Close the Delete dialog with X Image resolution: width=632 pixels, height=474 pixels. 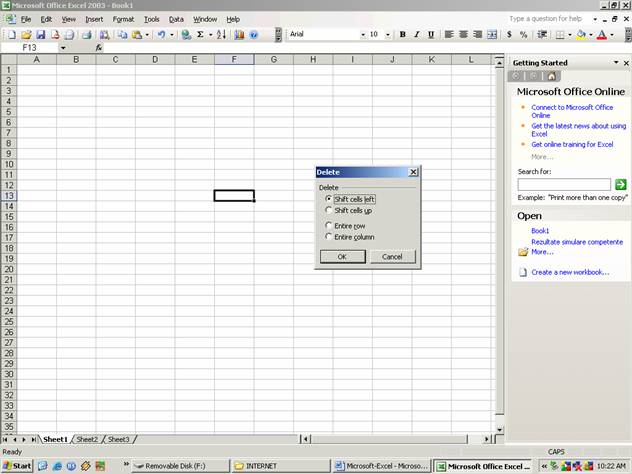coord(413,172)
